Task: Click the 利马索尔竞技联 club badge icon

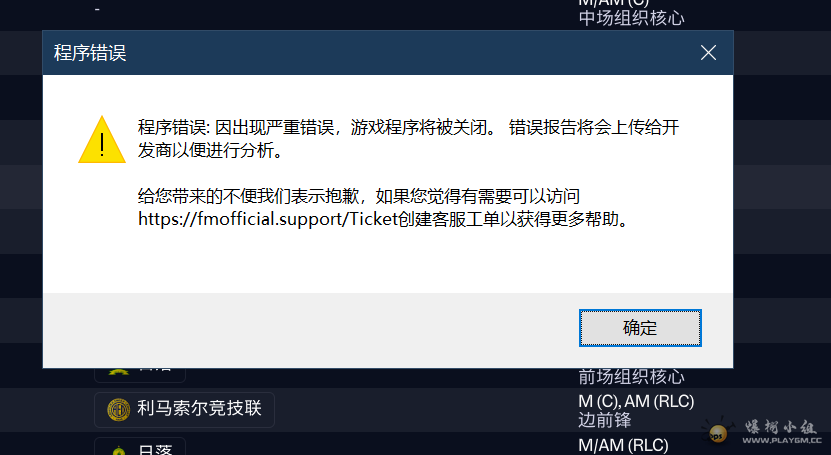Action: [119, 409]
